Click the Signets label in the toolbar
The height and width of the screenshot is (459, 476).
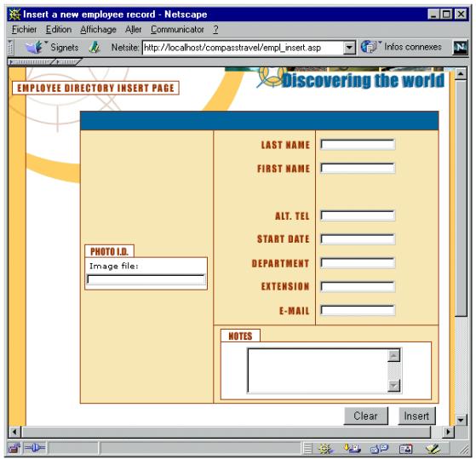click(65, 48)
